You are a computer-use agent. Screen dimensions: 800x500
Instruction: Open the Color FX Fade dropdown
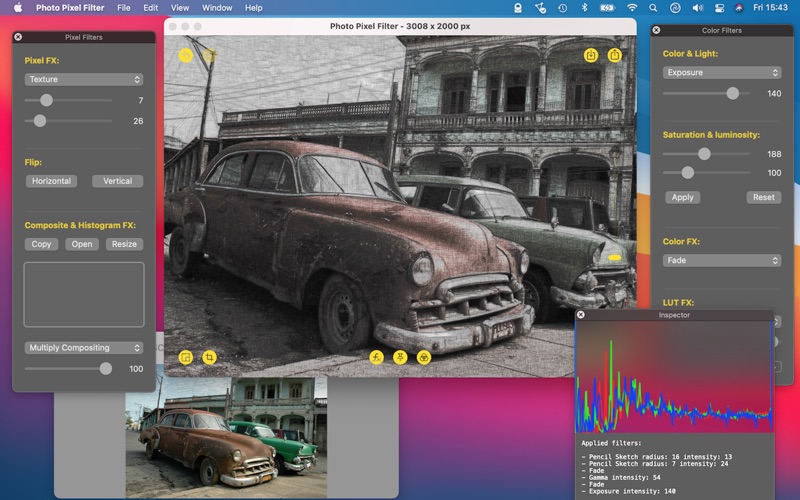721,260
